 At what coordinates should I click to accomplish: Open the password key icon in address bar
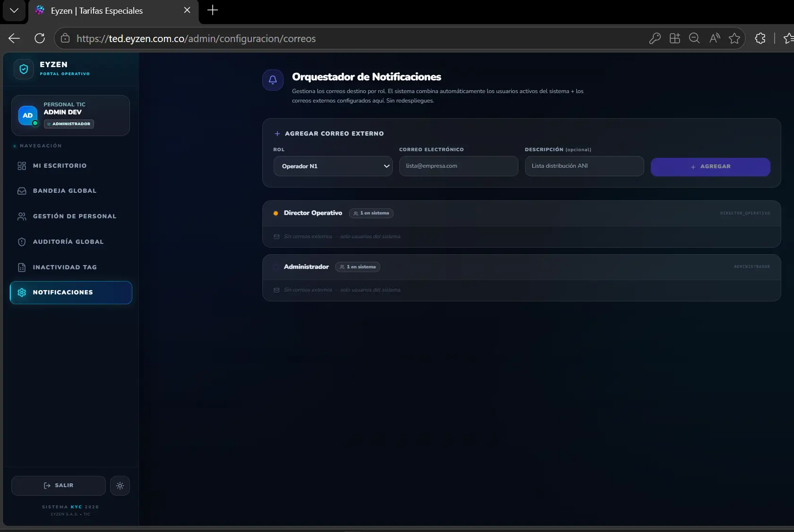655,39
